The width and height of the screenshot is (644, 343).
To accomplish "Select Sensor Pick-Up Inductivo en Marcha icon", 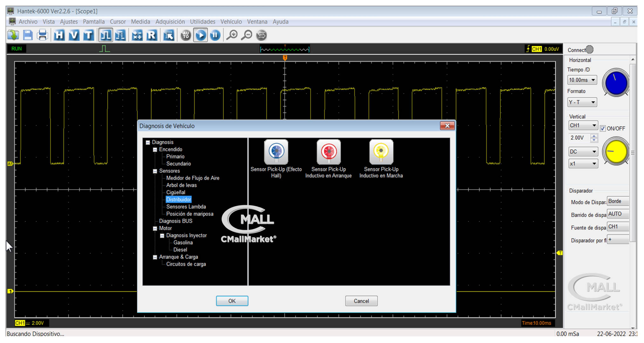I will [x=381, y=152].
